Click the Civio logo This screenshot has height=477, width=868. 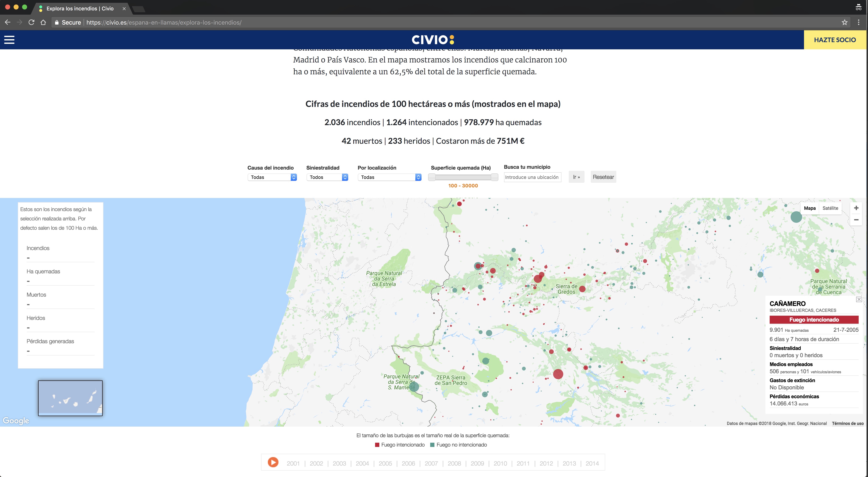[433, 40]
